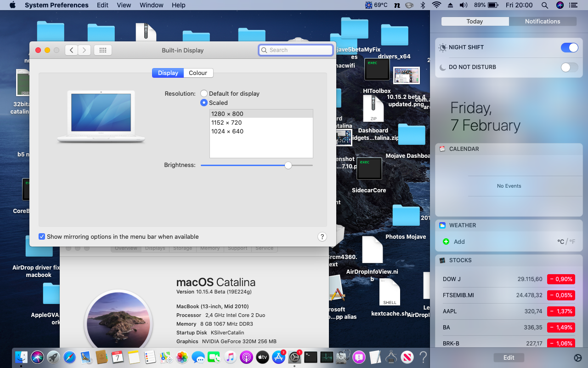Switch to the Display tab
The height and width of the screenshot is (368, 588).
click(168, 73)
